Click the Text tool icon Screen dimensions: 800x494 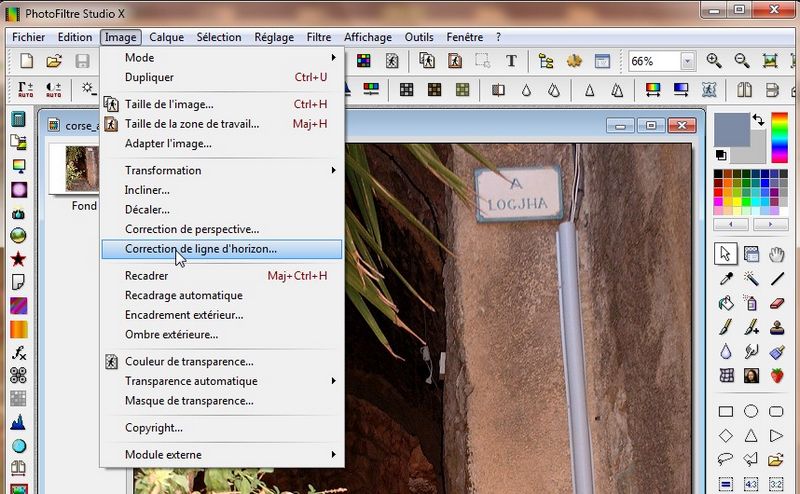pos(511,61)
